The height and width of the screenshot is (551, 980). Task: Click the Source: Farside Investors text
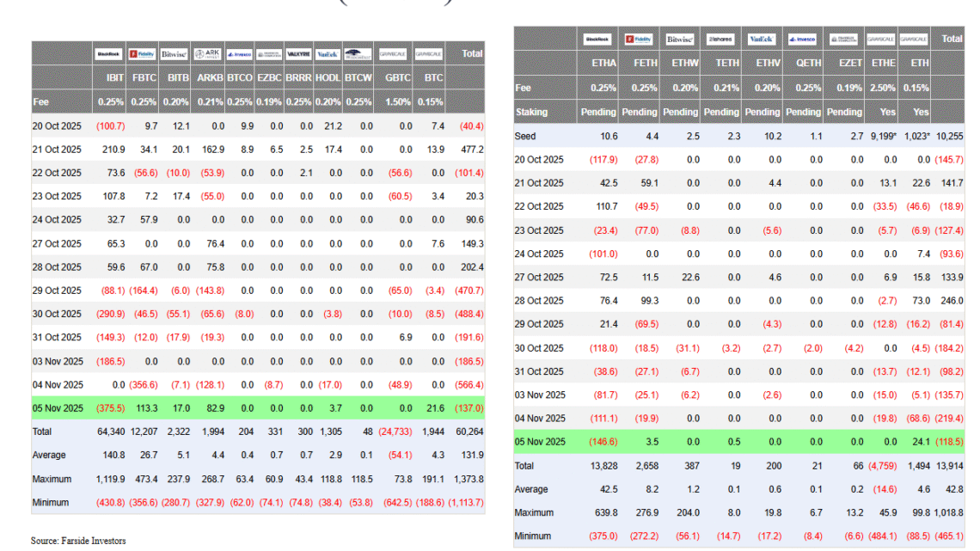[x=78, y=541]
